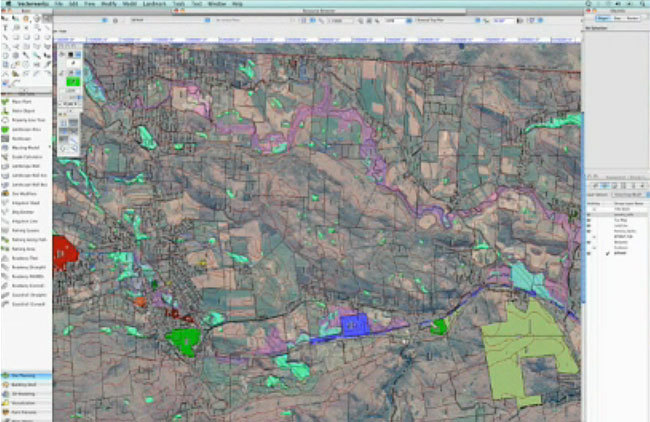
Task: Select the Irrigation Head tool
Action: click(x=22, y=203)
